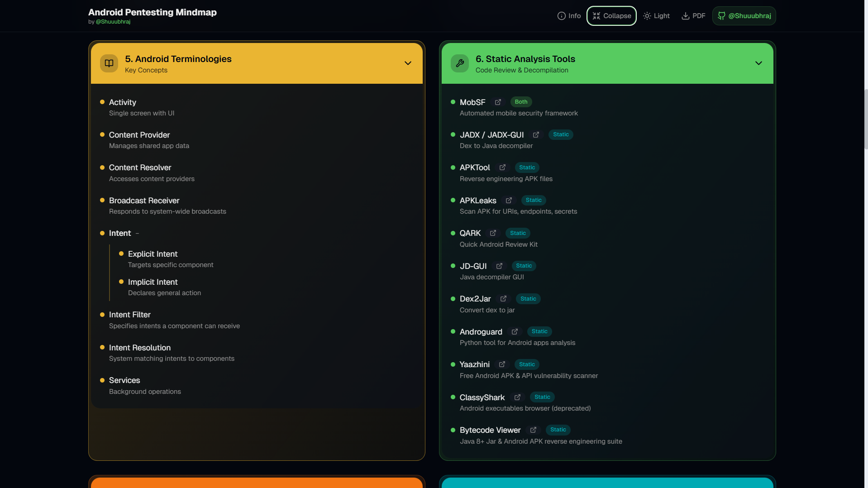
Task: Click the Info button in top bar
Action: click(x=569, y=16)
